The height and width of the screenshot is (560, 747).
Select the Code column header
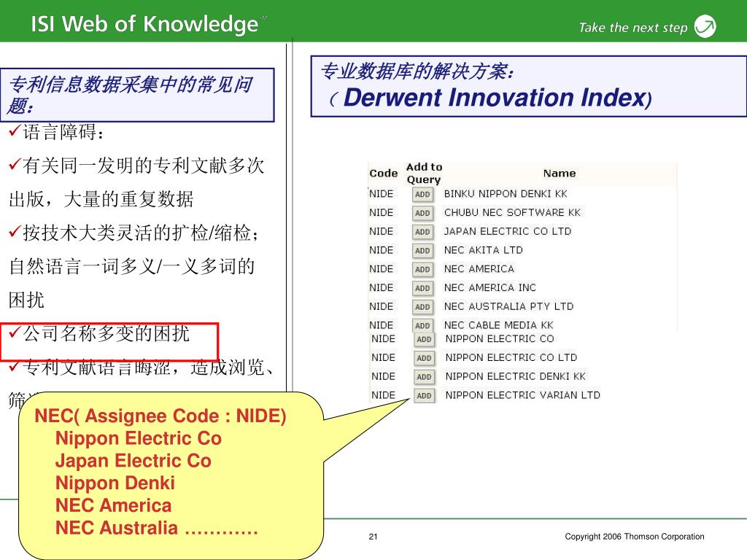click(384, 174)
